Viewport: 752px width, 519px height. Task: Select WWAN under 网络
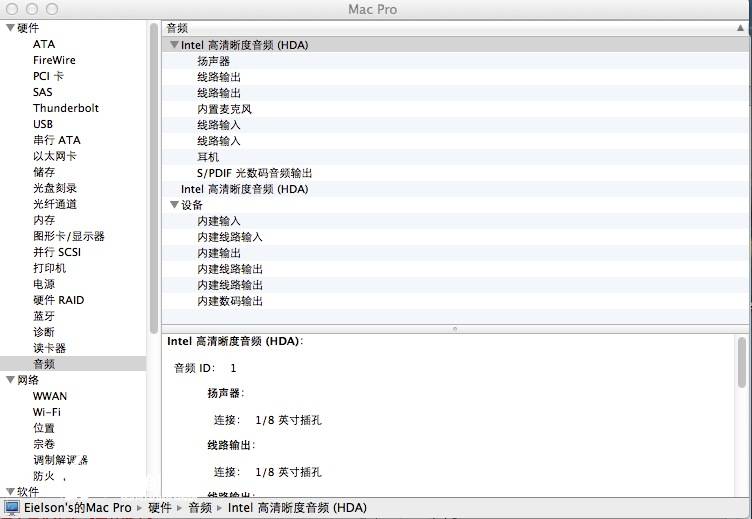50,396
